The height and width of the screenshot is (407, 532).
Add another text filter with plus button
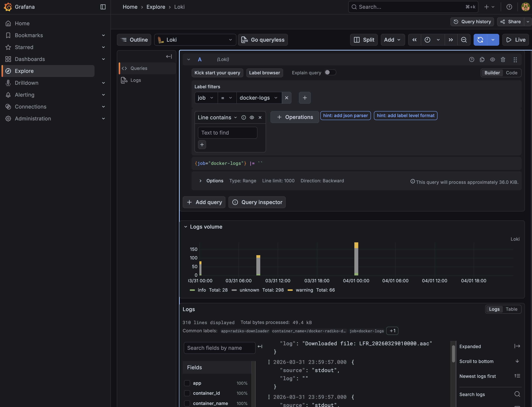click(x=202, y=145)
